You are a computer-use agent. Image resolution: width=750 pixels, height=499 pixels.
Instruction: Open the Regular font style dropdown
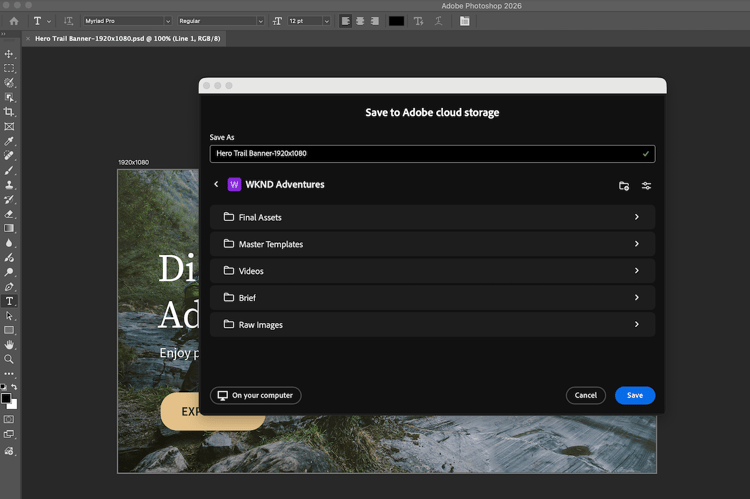(261, 21)
